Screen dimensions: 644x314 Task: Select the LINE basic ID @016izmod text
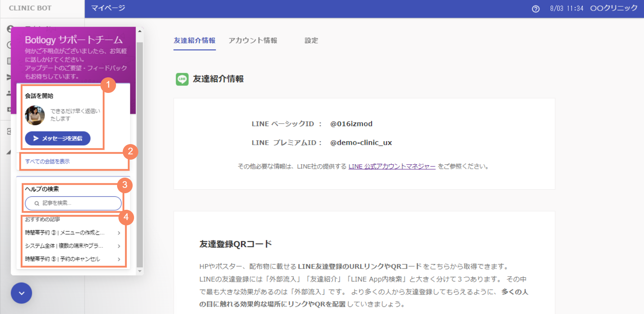click(351, 124)
